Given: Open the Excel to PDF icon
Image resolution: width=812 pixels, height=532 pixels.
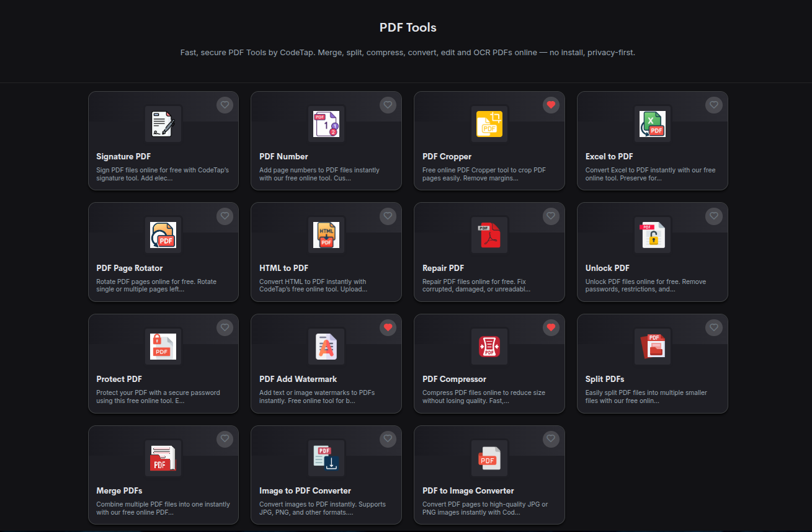Looking at the screenshot, I should (653, 124).
